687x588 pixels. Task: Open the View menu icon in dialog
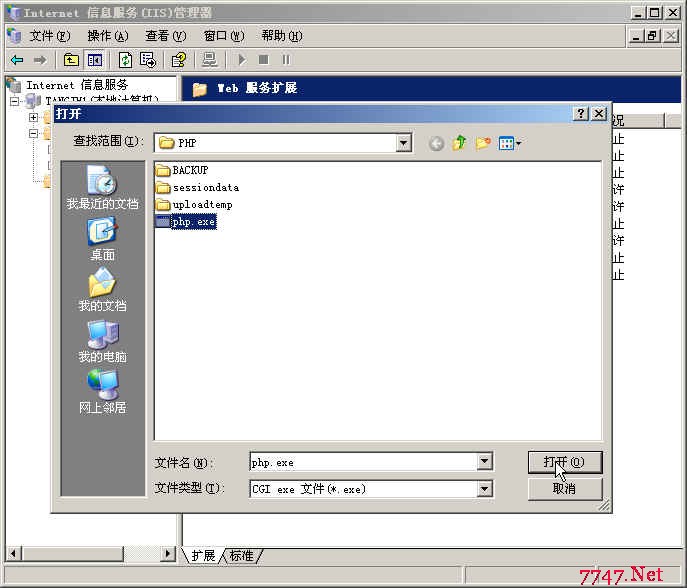click(x=510, y=143)
